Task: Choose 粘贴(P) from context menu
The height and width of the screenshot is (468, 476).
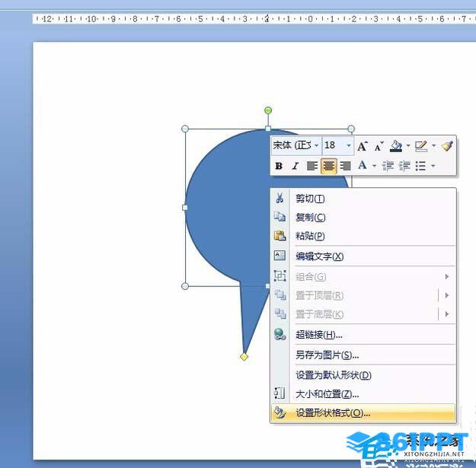Action: pyautogui.click(x=363, y=236)
